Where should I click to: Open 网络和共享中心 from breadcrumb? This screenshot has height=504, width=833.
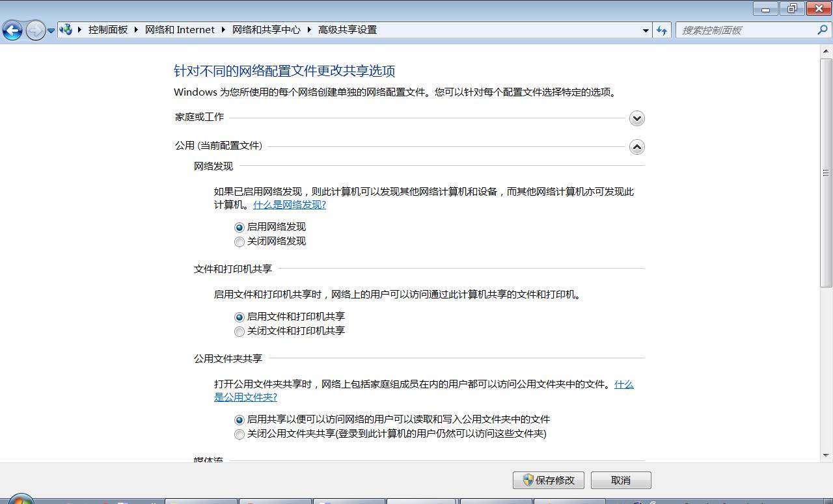[x=266, y=29]
